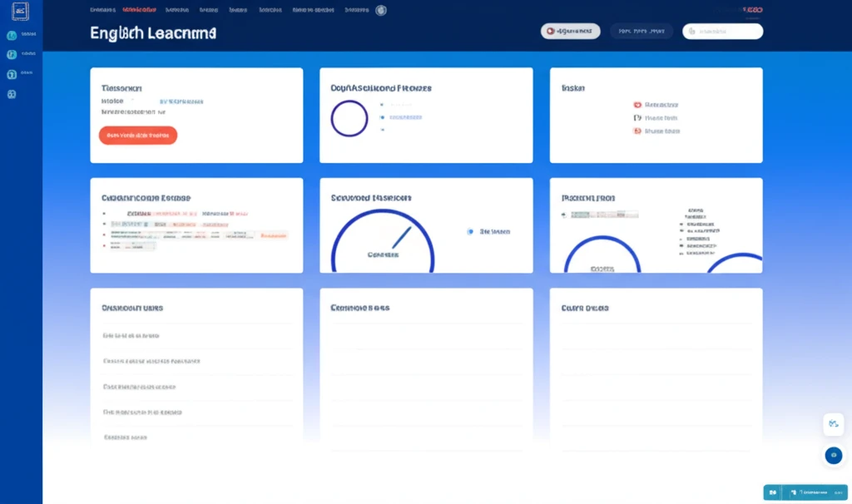
Task: Open the third sidebar icon below the logo
Action: [x=12, y=74]
